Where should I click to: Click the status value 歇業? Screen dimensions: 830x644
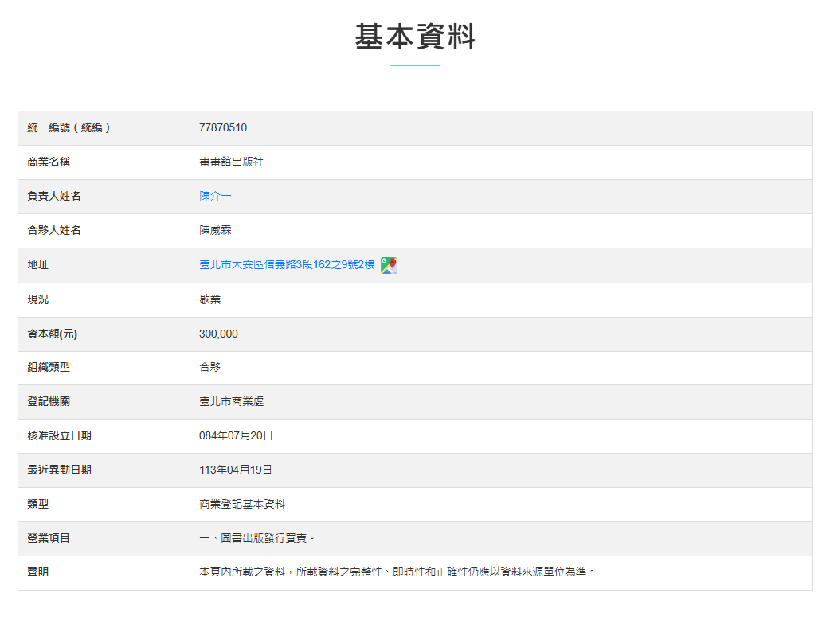[x=210, y=299]
